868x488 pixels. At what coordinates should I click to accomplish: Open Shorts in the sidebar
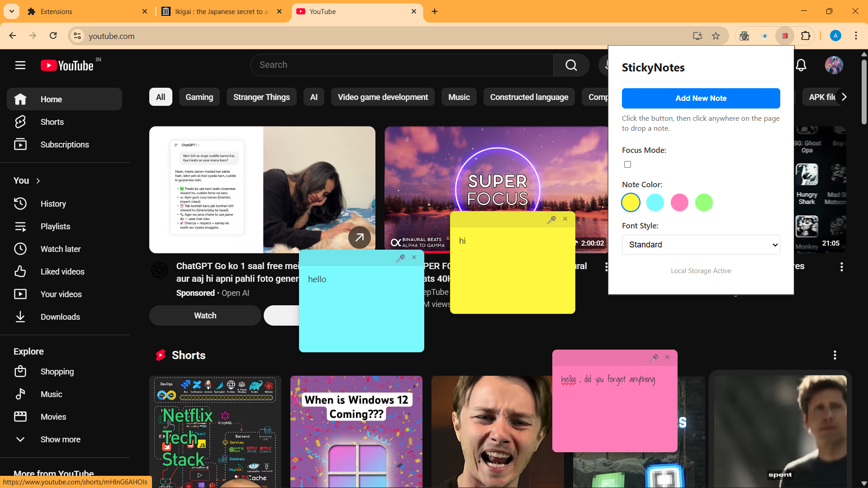[x=64, y=122]
